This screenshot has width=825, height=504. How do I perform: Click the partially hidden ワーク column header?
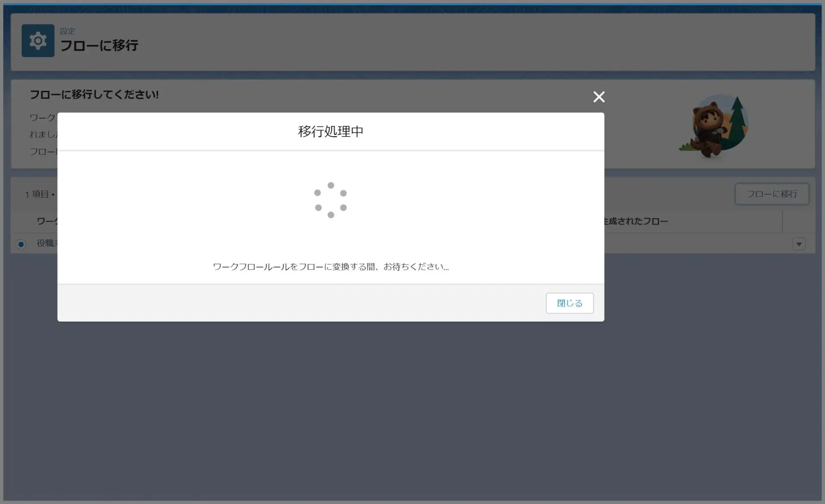pos(46,222)
